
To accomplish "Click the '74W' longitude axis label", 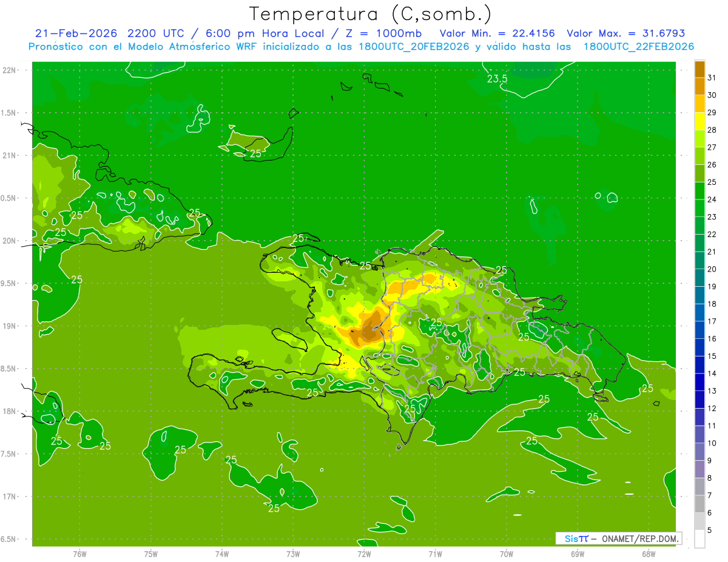I will [x=221, y=554].
